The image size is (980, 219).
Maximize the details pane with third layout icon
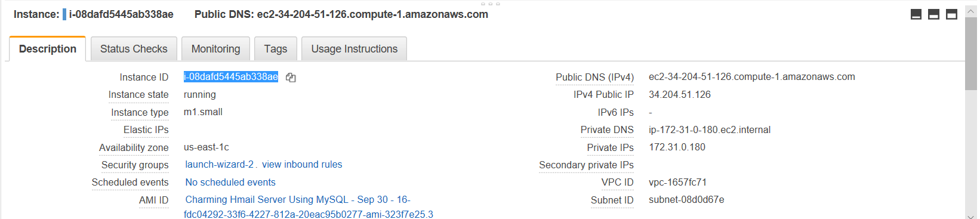(x=952, y=14)
